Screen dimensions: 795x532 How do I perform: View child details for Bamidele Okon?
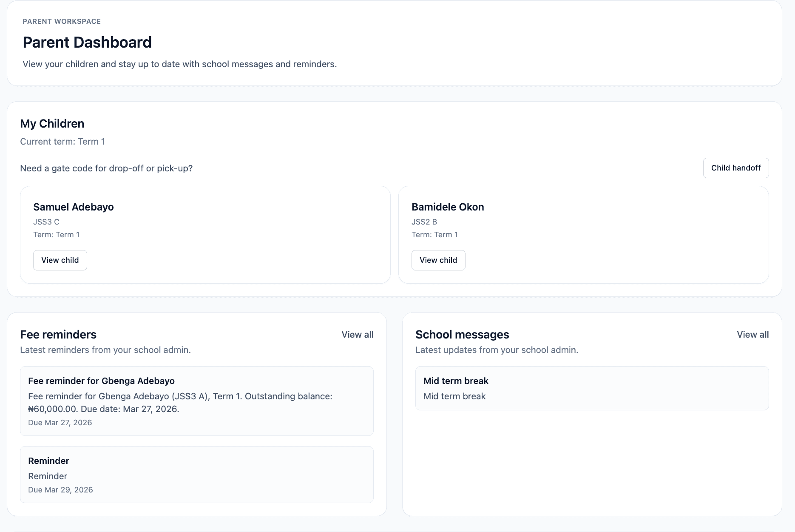click(438, 260)
